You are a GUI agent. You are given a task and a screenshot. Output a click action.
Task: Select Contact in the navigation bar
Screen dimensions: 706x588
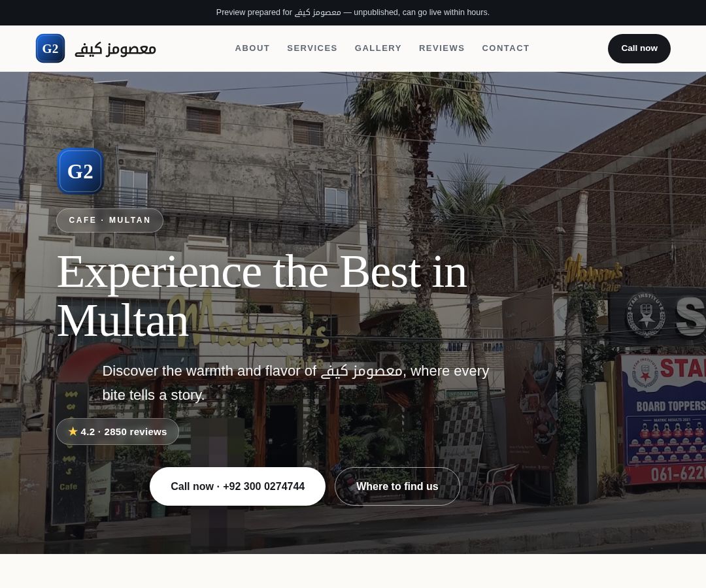click(x=505, y=48)
